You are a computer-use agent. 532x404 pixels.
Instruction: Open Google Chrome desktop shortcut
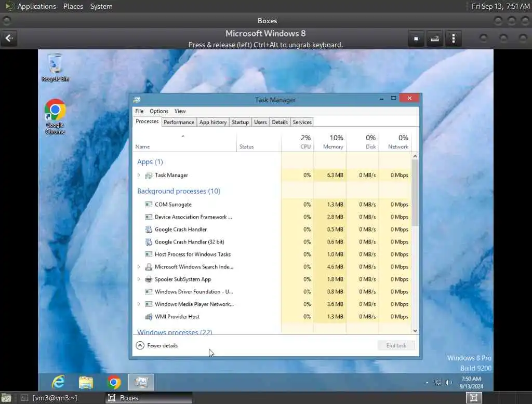click(x=55, y=116)
